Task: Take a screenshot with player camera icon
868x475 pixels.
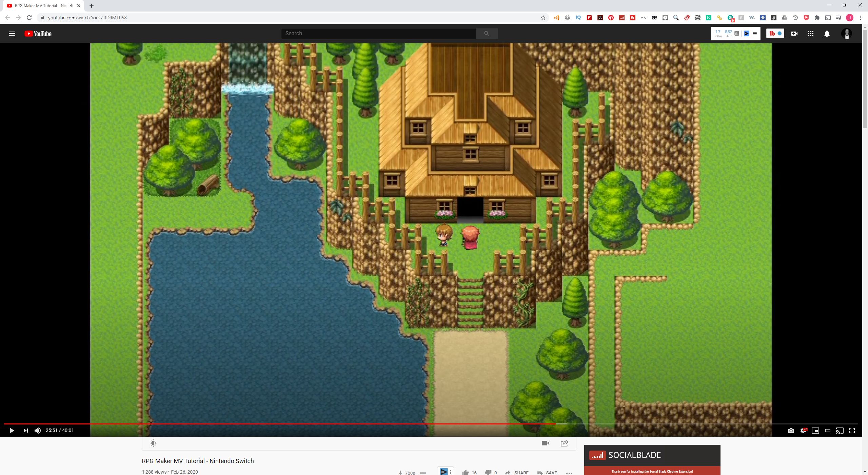Action: tap(791, 431)
